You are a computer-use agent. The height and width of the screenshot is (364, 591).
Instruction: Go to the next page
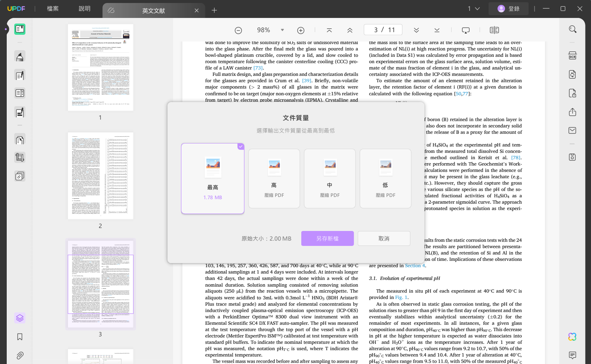tap(416, 30)
